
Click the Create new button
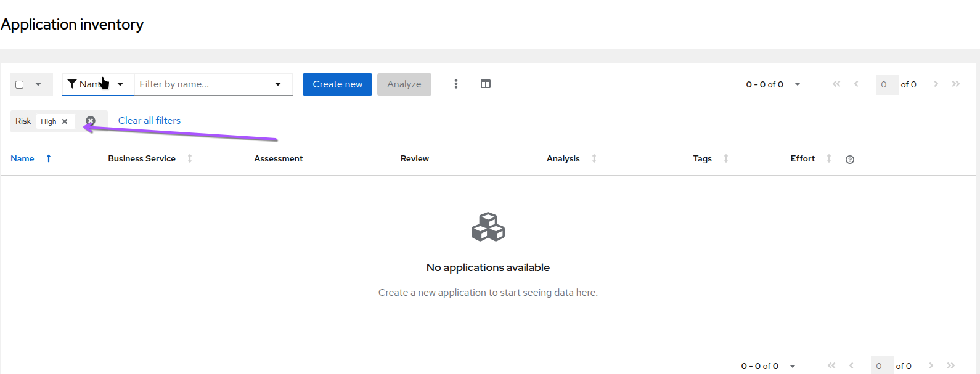point(337,84)
